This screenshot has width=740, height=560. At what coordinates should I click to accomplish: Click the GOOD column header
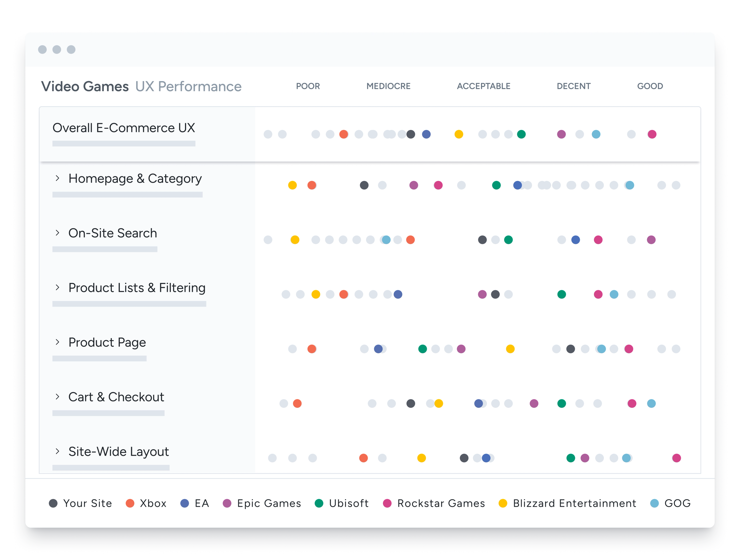point(650,86)
